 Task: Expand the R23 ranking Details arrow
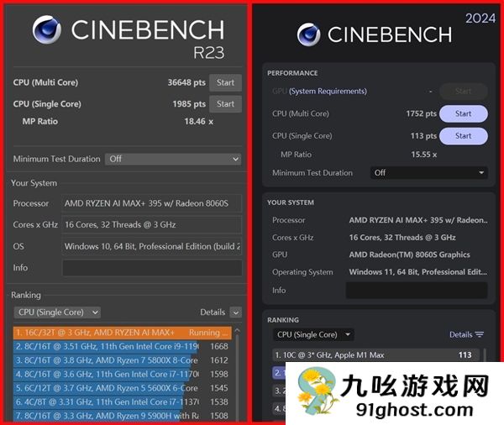(x=235, y=312)
